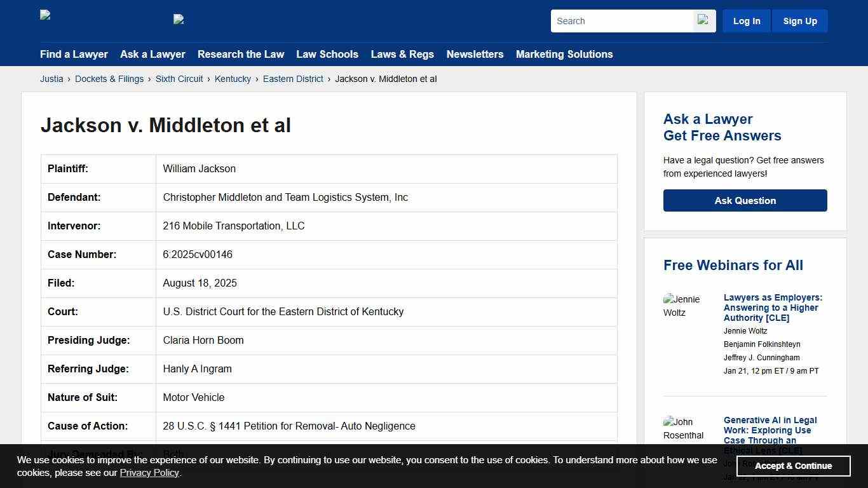
Task: Open the Newsletters page
Action: (475, 55)
